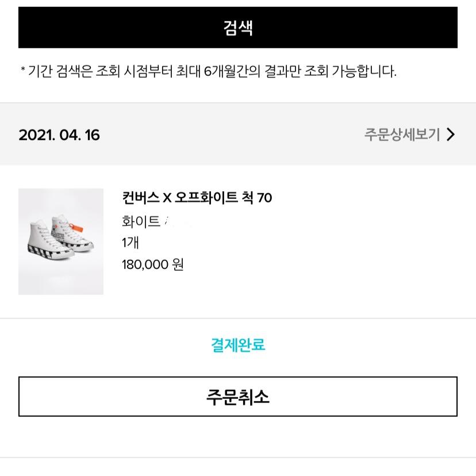476x476 pixels.
Task: Open the 주문상세보기 order details link
Action: [x=402, y=135]
